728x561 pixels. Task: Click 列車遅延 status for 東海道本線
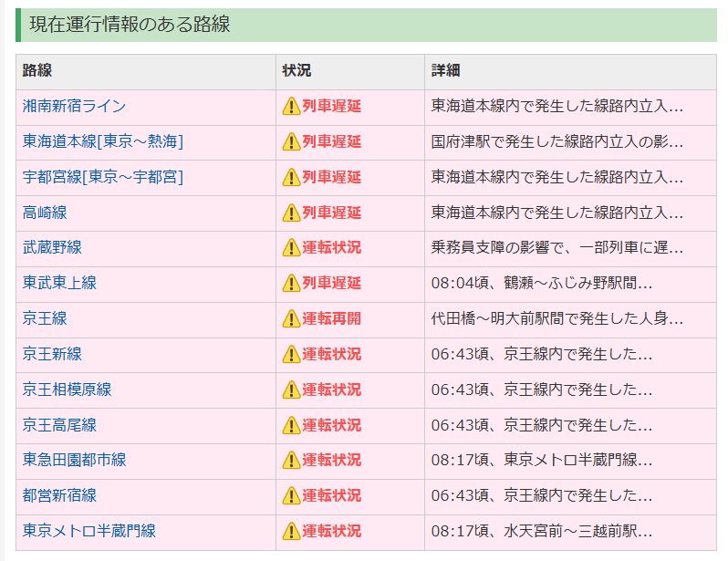click(331, 141)
